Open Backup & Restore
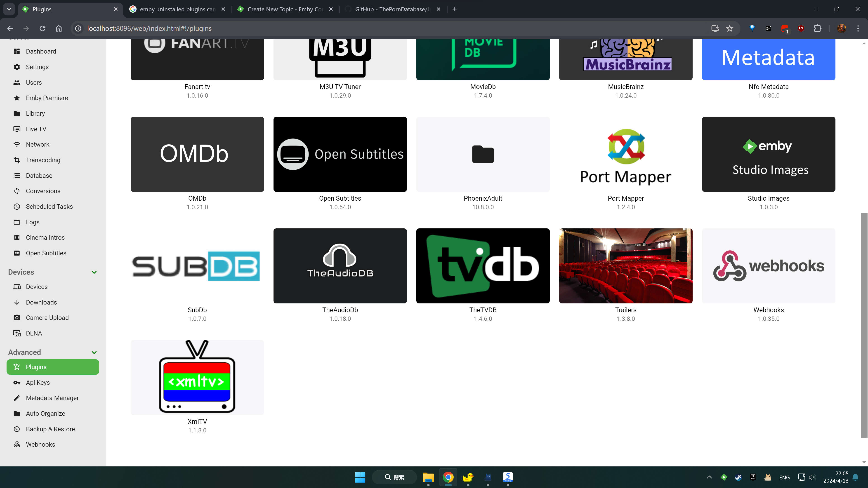The image size is (868, 488). (50, 429)
